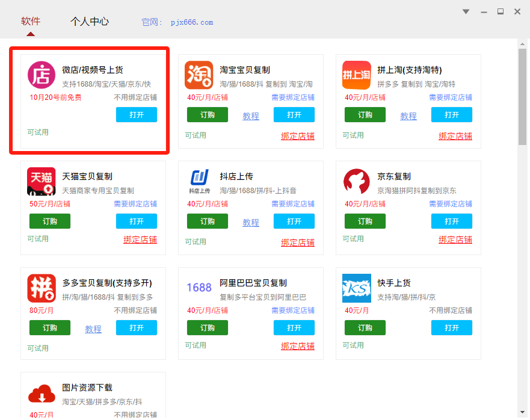This screenshot has height=420, width=530.
Task: Order 多多宝贝复制 via 订购
Action: pos(50,328)
